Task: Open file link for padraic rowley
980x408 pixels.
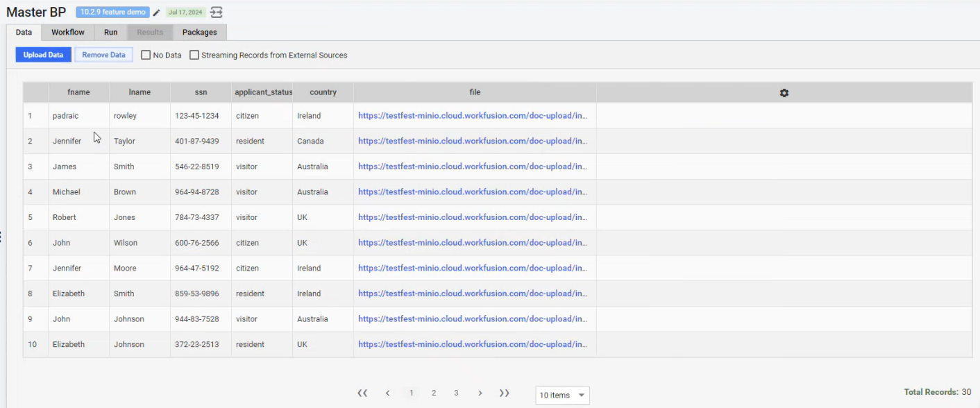Action: (x=473, y=116)
